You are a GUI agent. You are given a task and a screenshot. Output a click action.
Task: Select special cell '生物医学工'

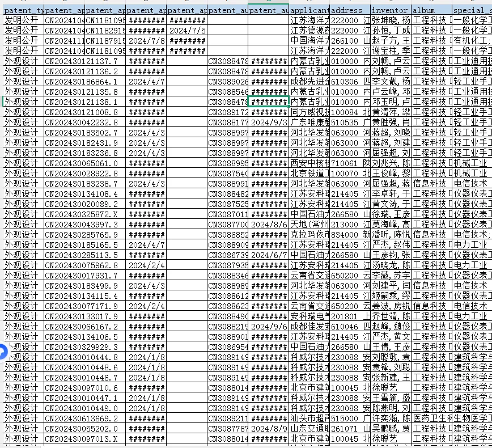472,418
